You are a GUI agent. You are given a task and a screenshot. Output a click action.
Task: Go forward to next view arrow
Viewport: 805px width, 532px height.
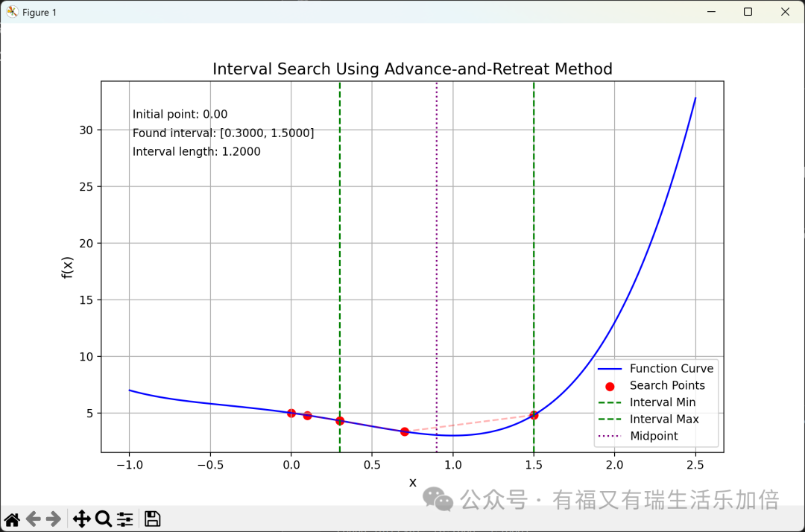click(x=53, y=519)
